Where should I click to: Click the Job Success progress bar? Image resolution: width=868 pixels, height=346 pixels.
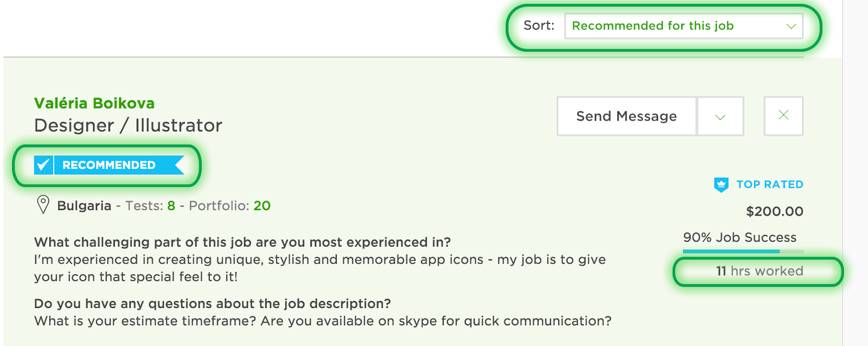coord(743,251)
